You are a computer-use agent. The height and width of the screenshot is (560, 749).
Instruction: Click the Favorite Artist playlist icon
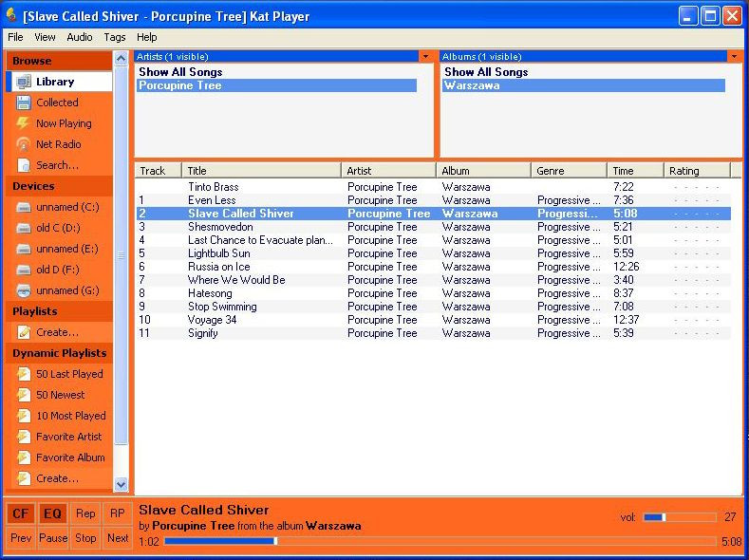(x=24, y=437)
